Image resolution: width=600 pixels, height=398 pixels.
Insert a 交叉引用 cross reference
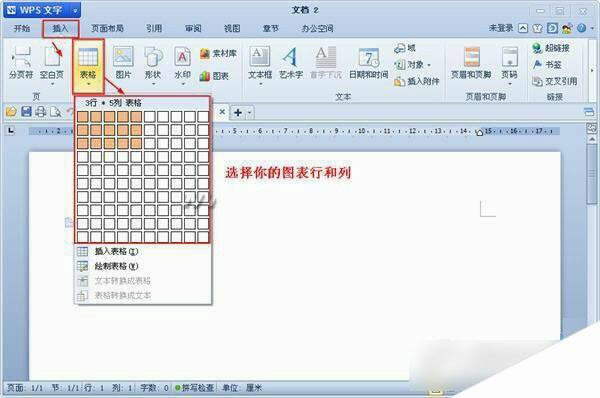(x=554, y=81)
